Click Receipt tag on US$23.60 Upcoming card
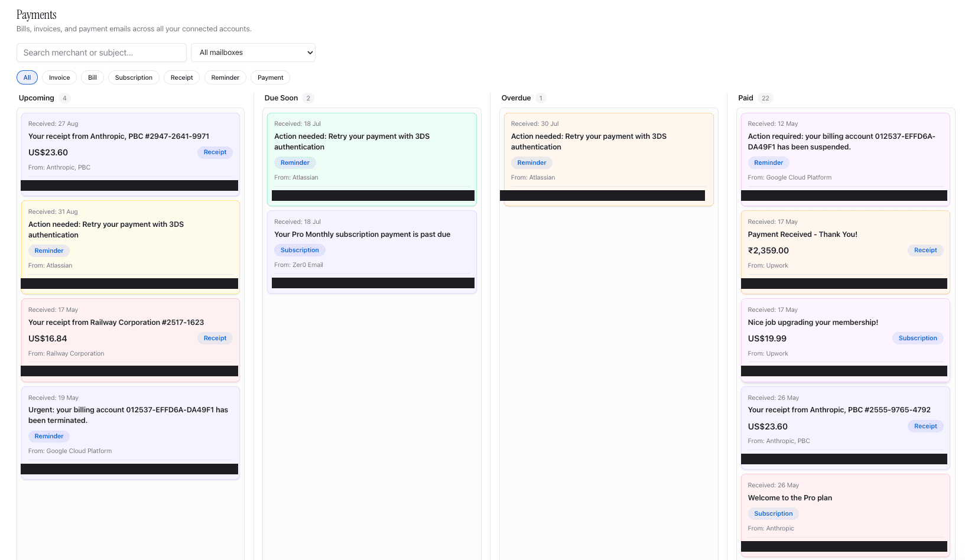This screenshot has height=560, width=965. coord(215,152)
